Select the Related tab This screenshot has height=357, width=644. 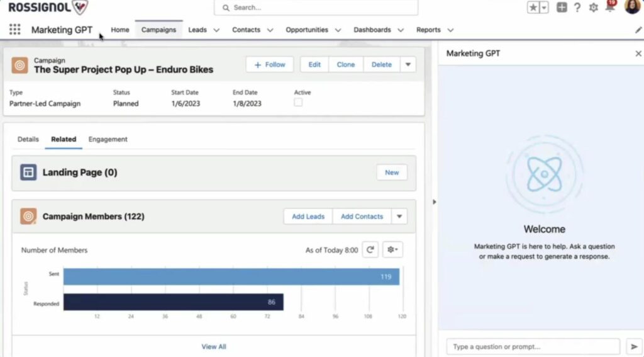[64, 139]
